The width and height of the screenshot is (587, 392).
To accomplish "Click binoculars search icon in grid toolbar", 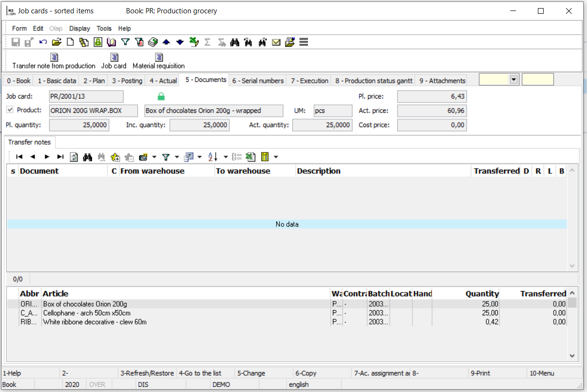I will (x=87, y=157).
